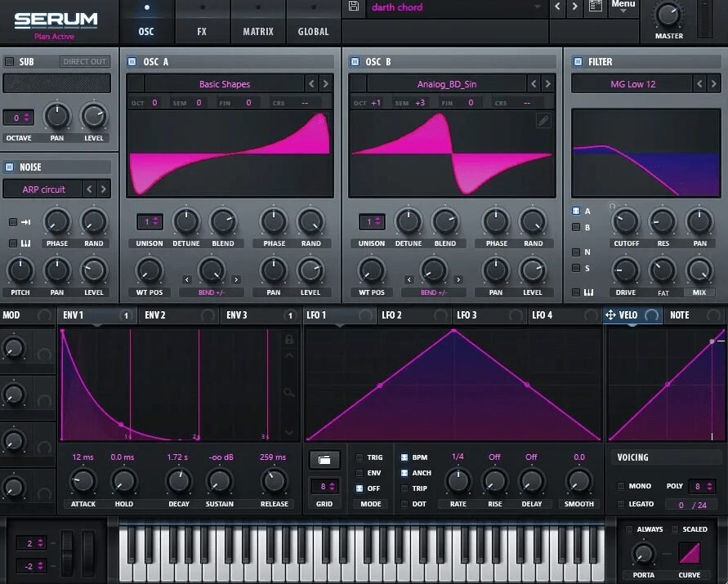728x584 pixels.
Task: Select the previous preset arrow
Action: (557, 7)
